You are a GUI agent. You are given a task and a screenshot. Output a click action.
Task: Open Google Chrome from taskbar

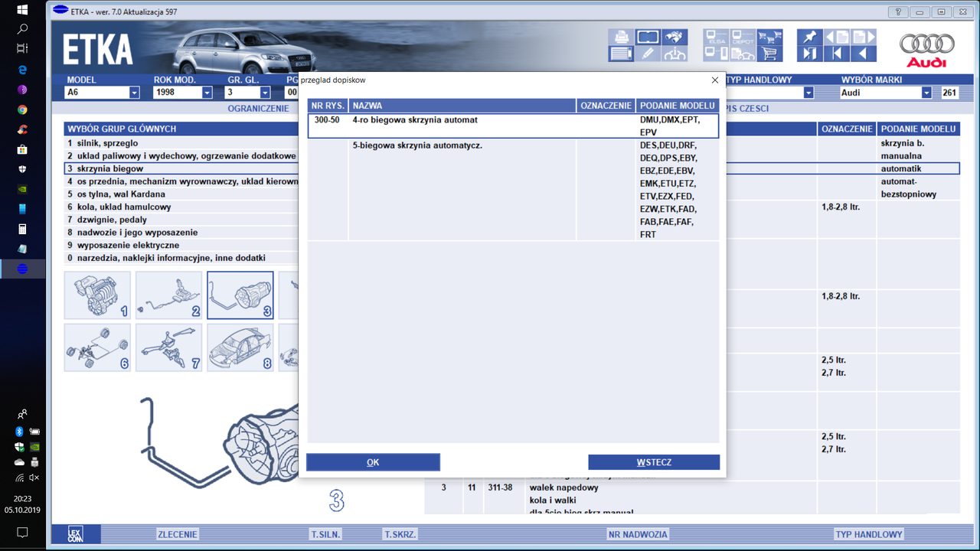click(22, 109)
